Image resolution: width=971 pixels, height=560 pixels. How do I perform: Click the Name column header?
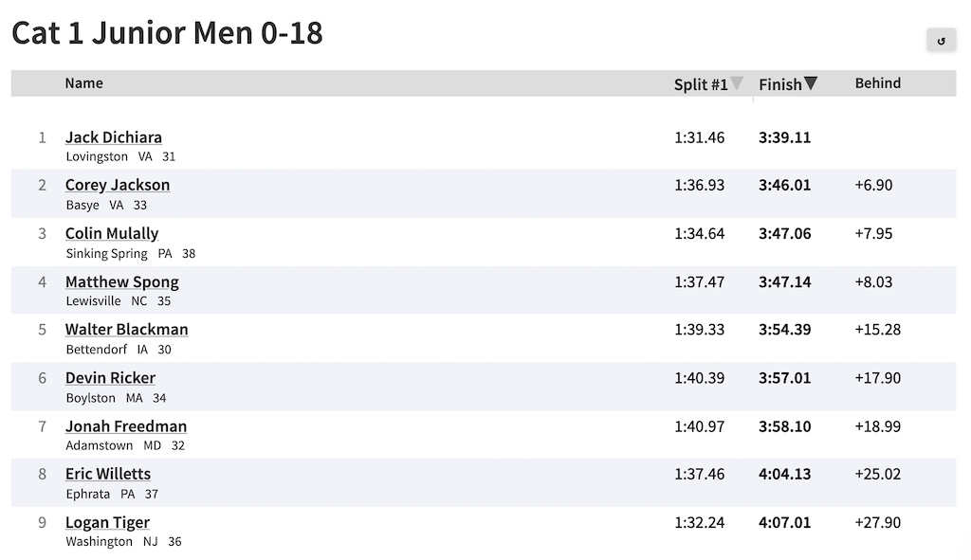click(84, 83)
